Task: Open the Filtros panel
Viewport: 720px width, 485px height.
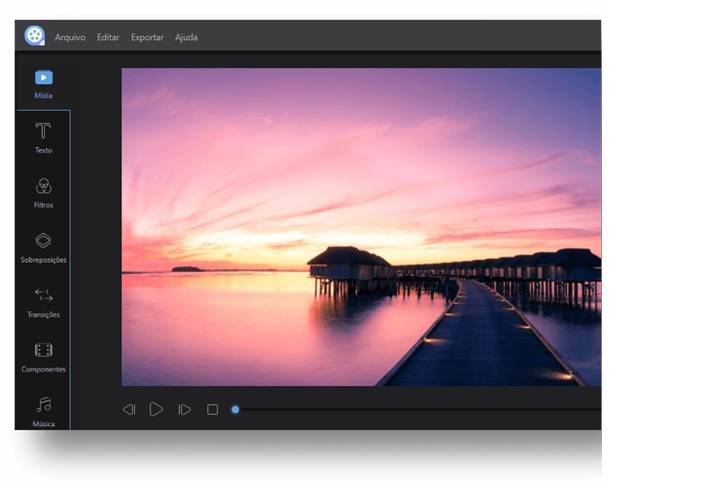Action: point(44,193)
